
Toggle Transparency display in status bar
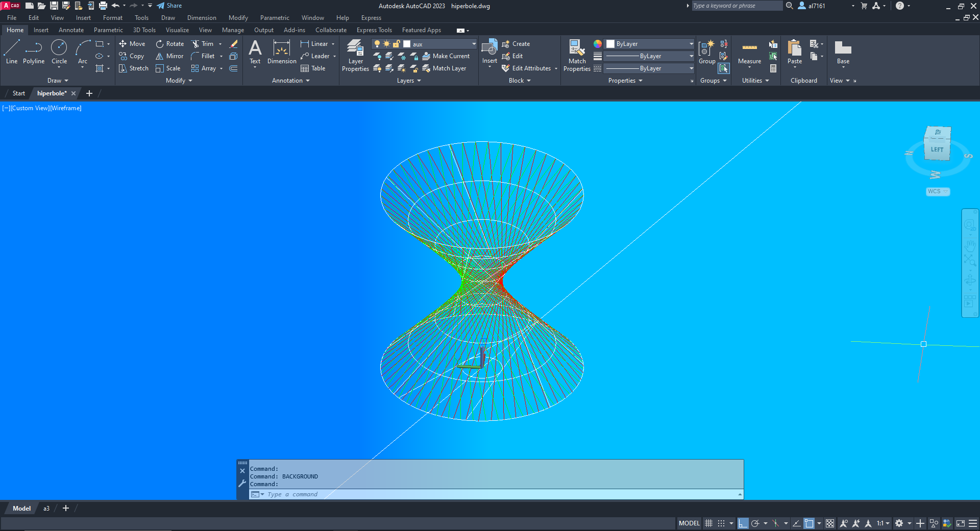[830, 523]
